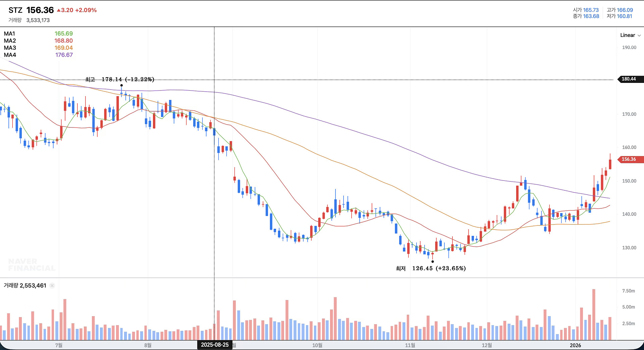644x350 pixels.
Task: Click the 최고 178.14 high annotation
Action: 120,80
